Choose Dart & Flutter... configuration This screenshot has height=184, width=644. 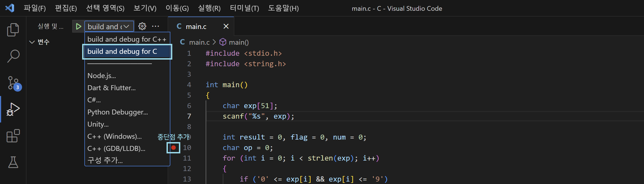click(127, 88)
